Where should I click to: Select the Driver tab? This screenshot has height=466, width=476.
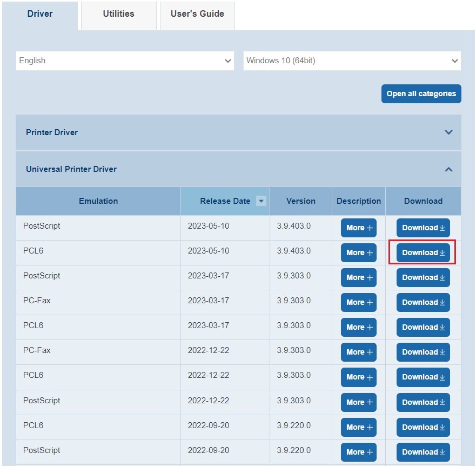pyautogui.click(x=40, y=14)
